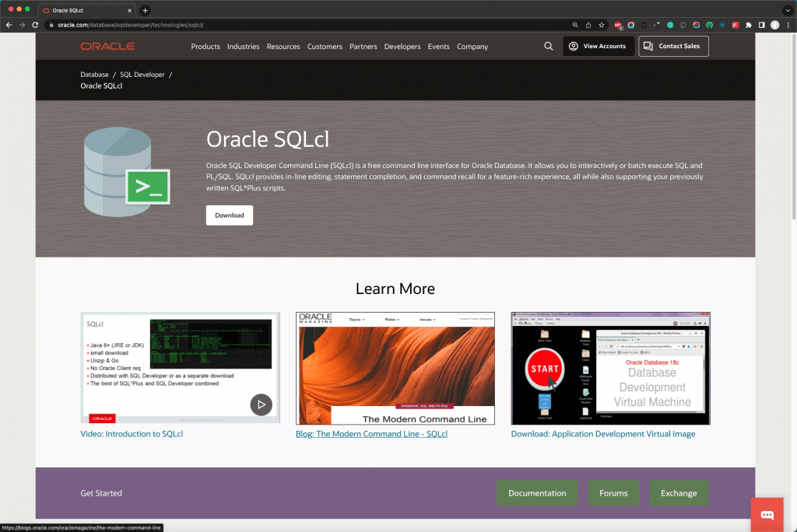This screenshot has height=532, width=797.
Task: Open the Chrome profile avatar
Action: [x=774, y=25]
